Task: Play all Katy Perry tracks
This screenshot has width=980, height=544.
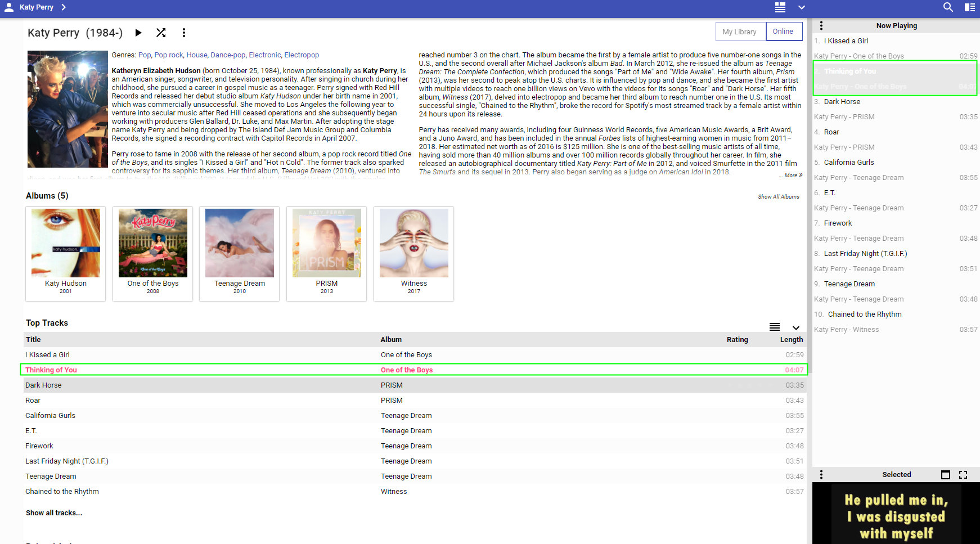Action: (138, 33)
